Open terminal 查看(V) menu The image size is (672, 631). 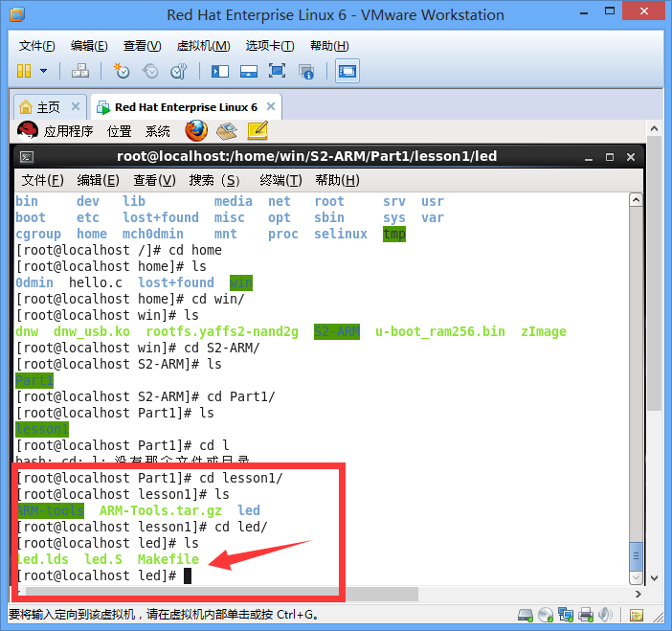154,180
